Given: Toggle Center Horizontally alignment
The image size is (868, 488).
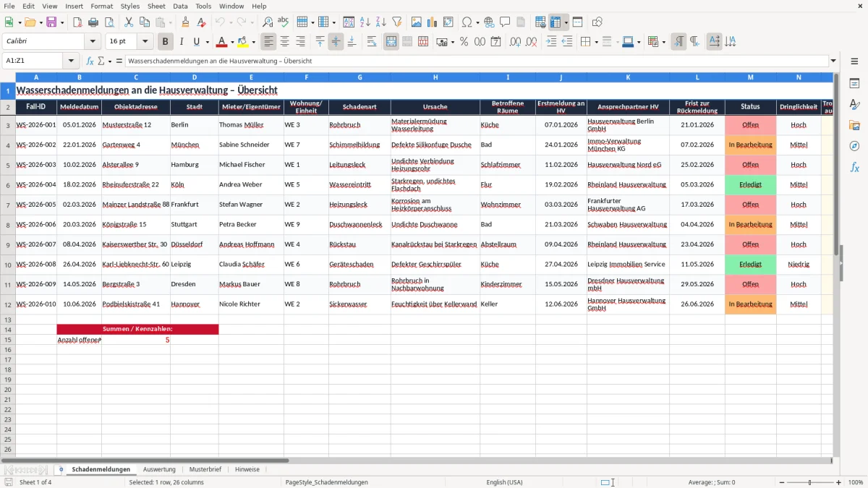Looking at the screenshot, I should 285,42.
